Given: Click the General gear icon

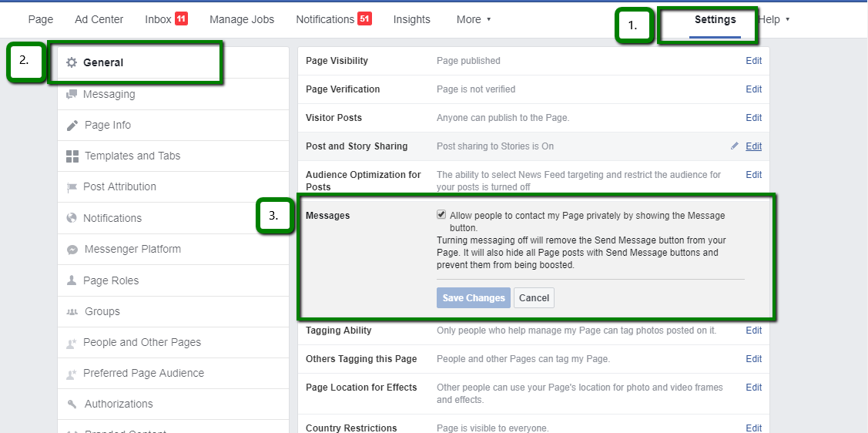Looking at the screenshot, I should click(x=72, y=62).
